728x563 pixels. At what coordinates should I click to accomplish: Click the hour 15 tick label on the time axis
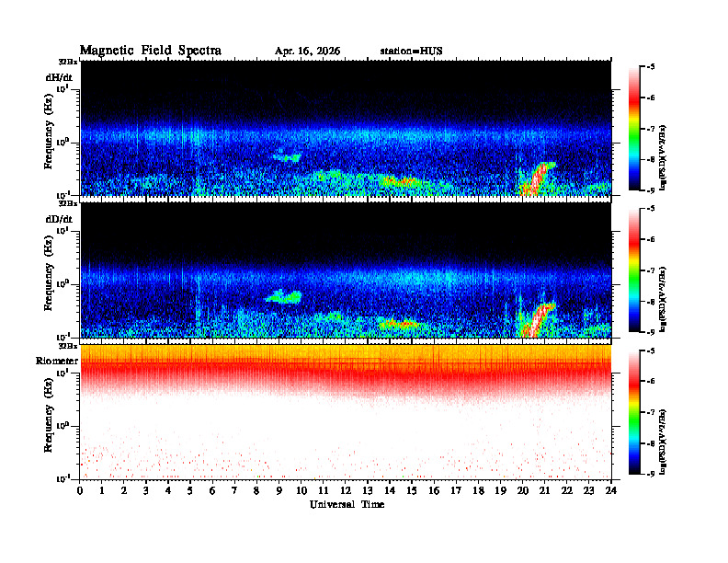click(412, 491)
